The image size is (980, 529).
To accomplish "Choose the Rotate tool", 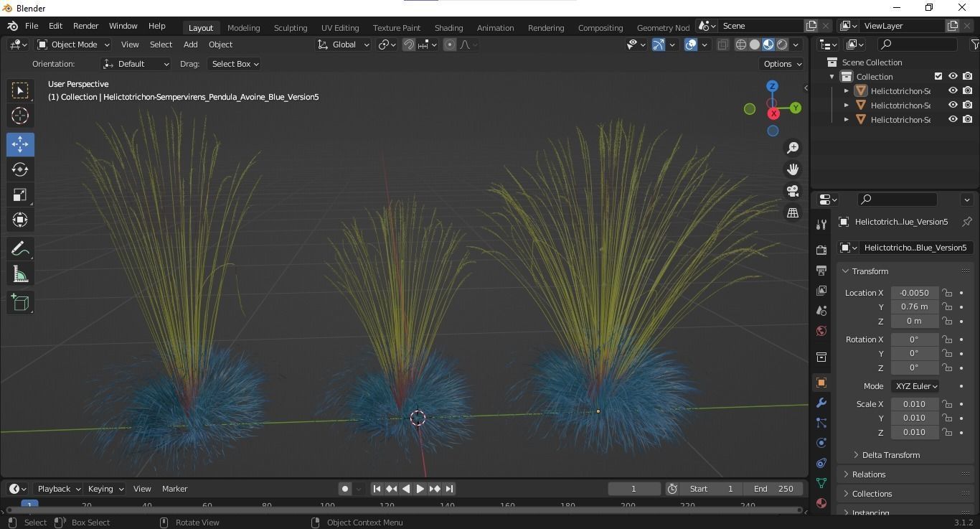I will pyautogui.click(x=20, y=169).
